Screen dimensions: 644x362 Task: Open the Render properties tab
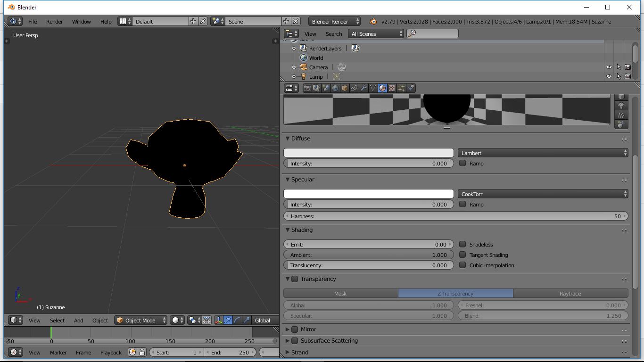coord(307,88)
